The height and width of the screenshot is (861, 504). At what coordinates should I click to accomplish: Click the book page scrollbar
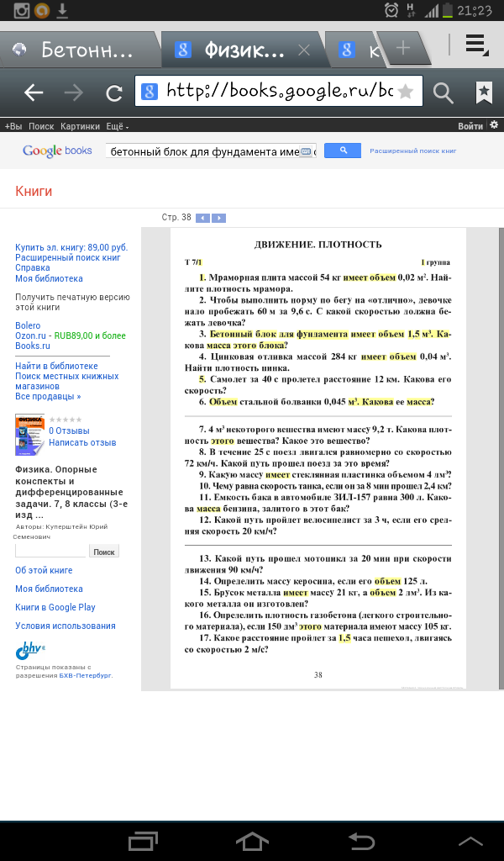click(501, 459)
